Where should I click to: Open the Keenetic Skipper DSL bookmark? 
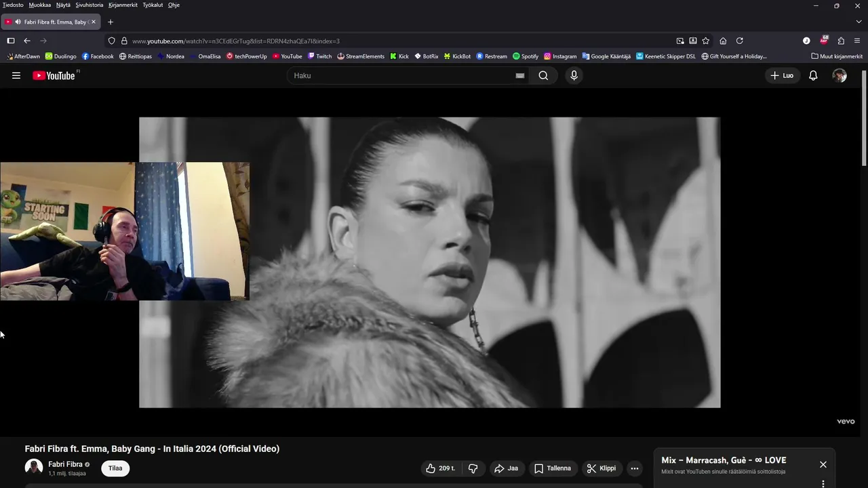click(666, 56)
